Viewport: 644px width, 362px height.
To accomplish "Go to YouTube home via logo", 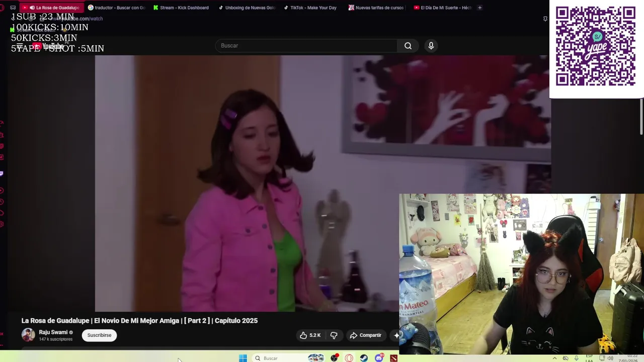I will [x=49, y=46].
